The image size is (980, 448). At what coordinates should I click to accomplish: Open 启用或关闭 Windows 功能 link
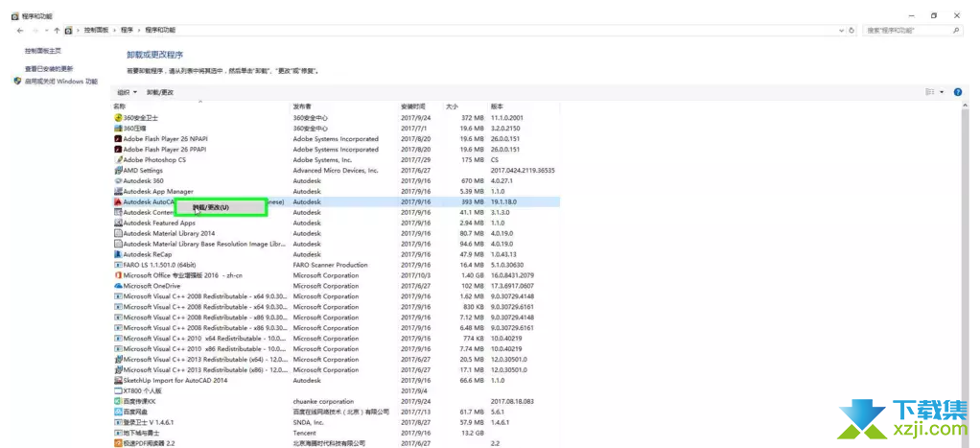(61, 82)
